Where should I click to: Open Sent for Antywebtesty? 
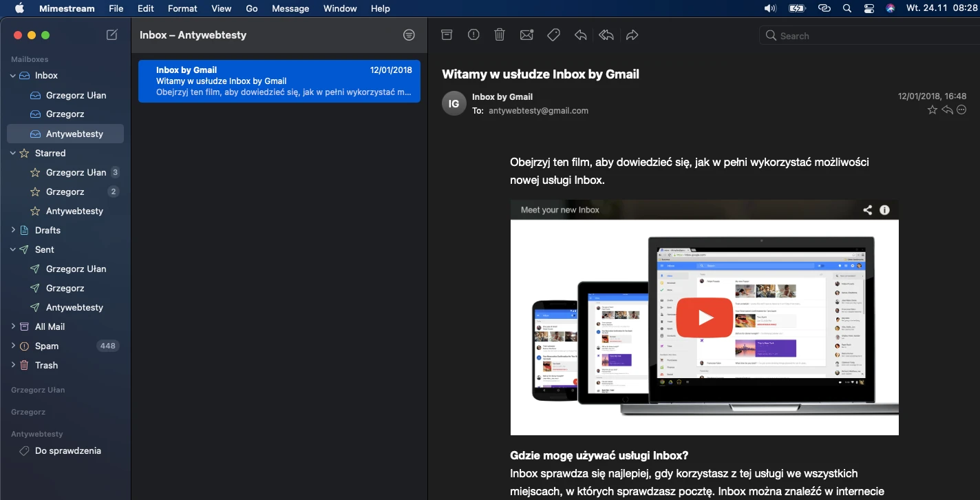coord(67,307)
